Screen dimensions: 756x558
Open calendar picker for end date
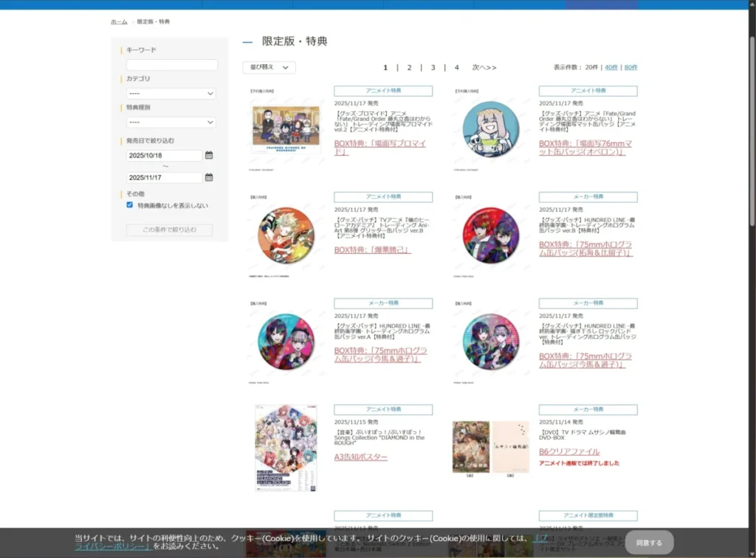pyautogui.click(x=209, y=178)
